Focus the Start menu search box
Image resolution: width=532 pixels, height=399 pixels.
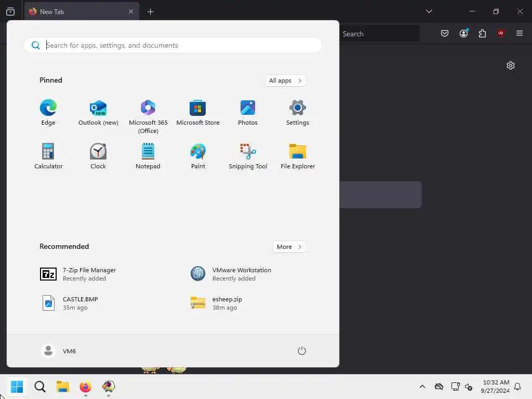173,45
